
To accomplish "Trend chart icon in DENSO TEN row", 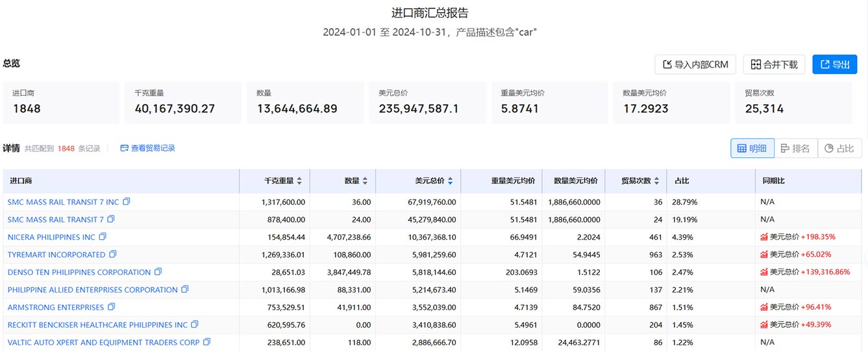I will pos(764,272).
